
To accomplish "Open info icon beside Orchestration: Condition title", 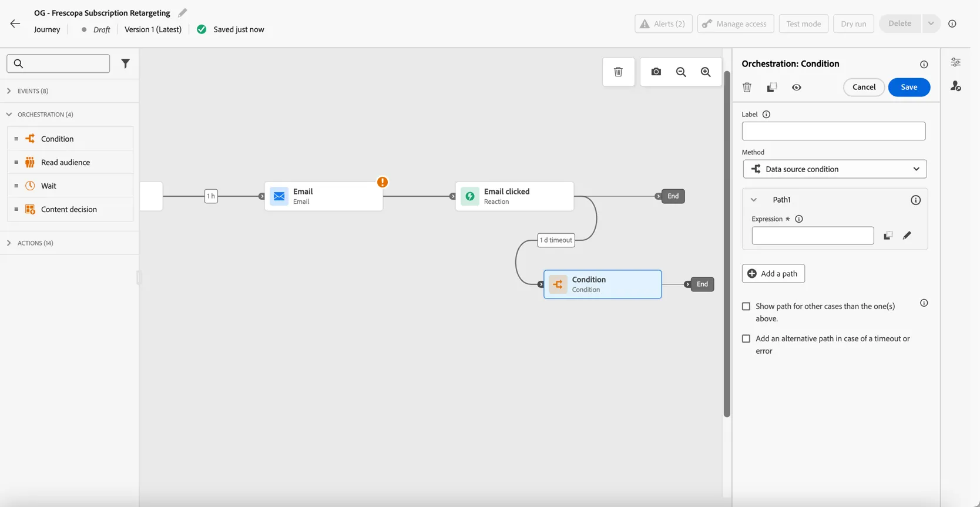I will pos(924,65).
